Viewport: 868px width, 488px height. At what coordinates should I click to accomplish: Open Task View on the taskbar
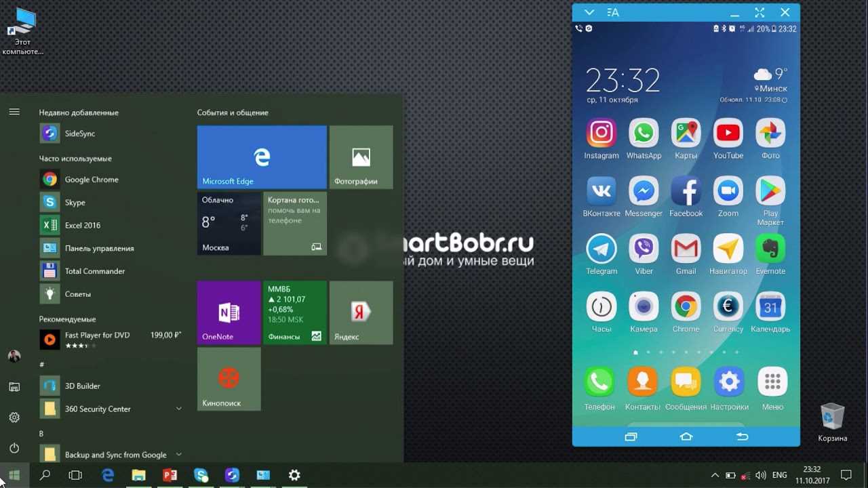pyautogui.click(x=75, y=475)
